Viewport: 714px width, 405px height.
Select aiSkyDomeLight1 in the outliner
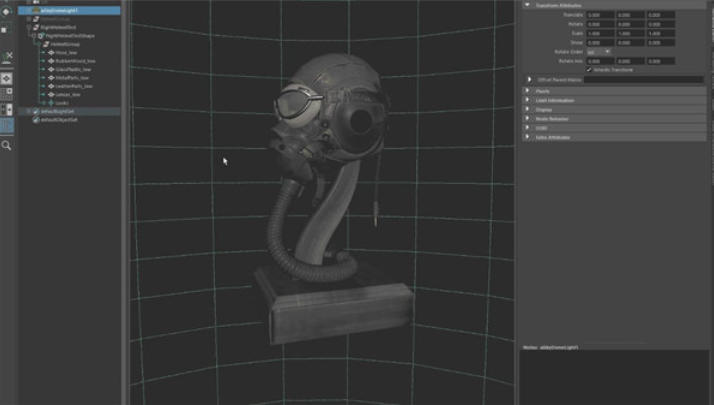click(x=58, y=10)
